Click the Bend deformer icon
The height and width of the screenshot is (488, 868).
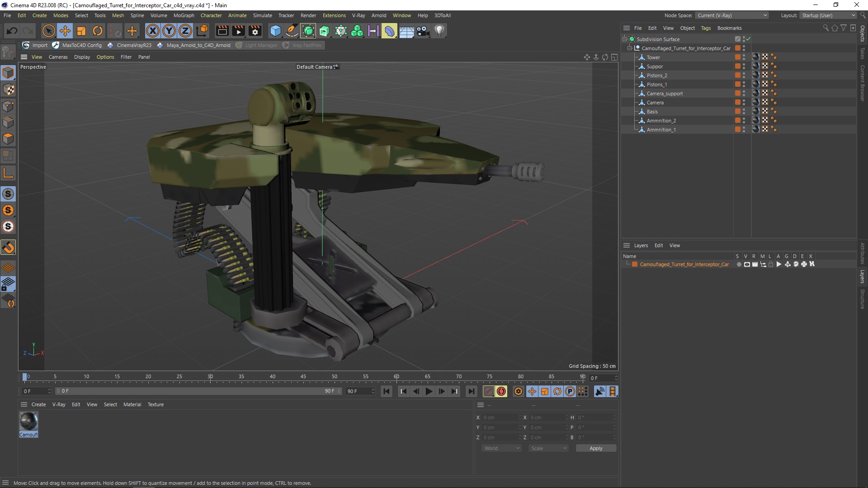389,31
